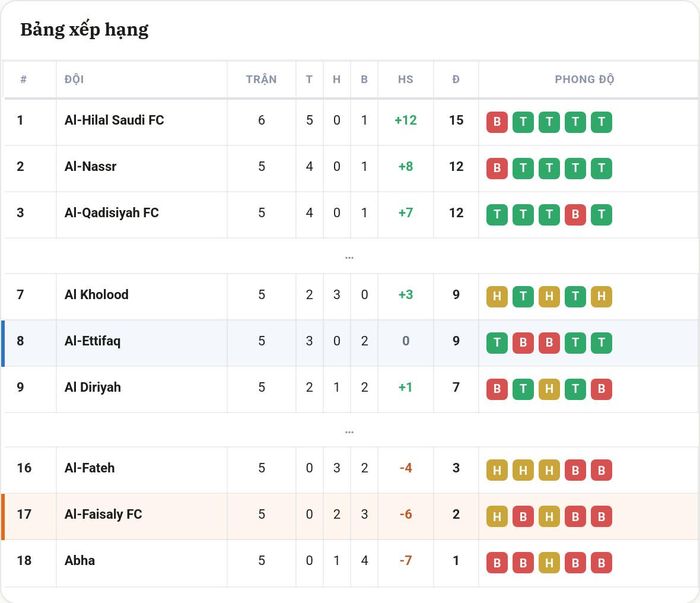Click Al-Nassr's red B form badge
This screenshot has height=603, width=700.
coord(497,168)
